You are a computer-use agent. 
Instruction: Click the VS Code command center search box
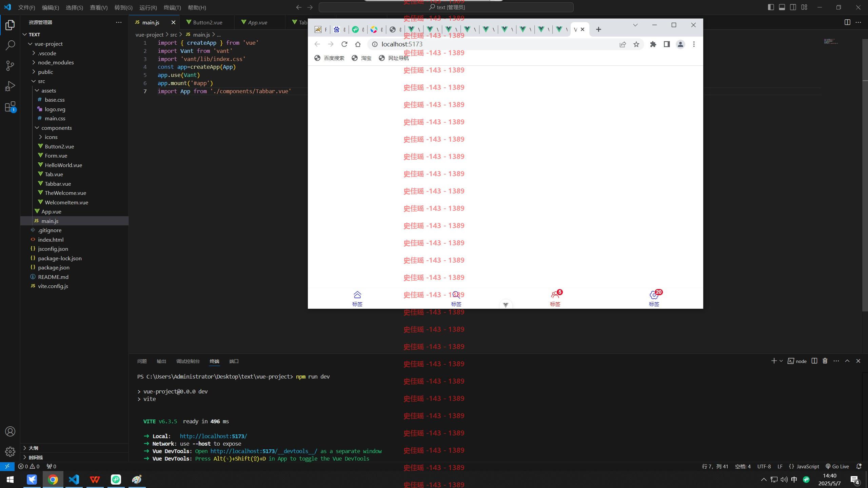click(x=446, y=7)
